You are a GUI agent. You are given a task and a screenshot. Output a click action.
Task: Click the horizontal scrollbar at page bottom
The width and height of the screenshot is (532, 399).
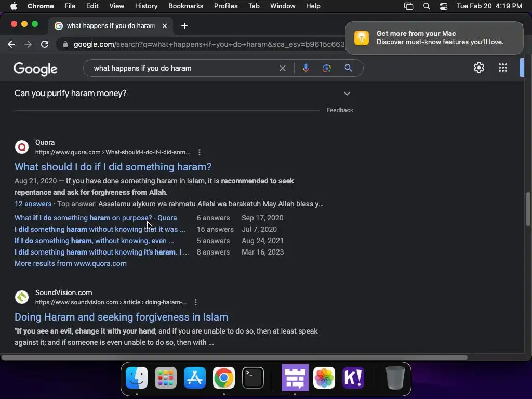pos(234,357)
